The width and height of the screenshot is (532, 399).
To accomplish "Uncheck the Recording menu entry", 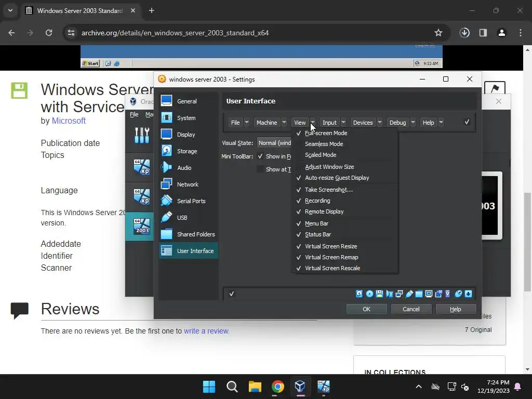I will pyautogui.click(x=344, y=201).
